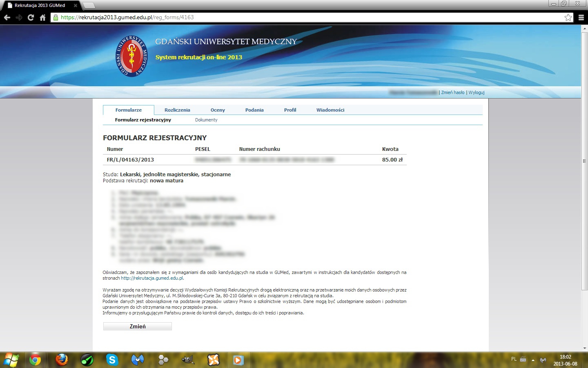The height and width of the screenshot is (368, 588).
Task: Follow the rekrutacja.gumed.edu.pl link
Action: pos(152,278)
